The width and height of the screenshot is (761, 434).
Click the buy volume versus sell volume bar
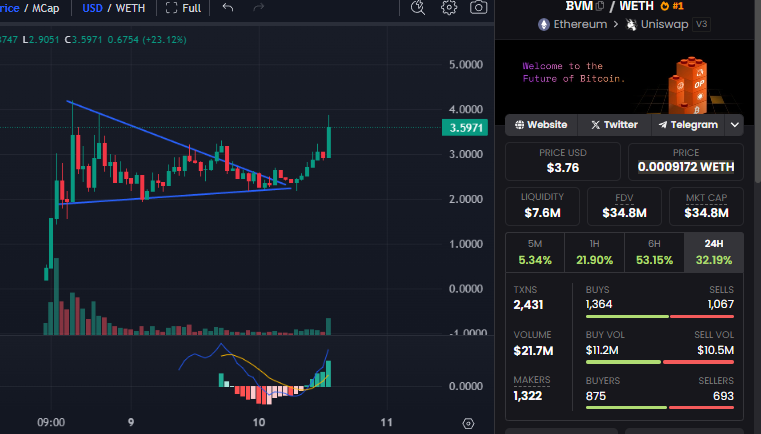[x=660, y=362]
